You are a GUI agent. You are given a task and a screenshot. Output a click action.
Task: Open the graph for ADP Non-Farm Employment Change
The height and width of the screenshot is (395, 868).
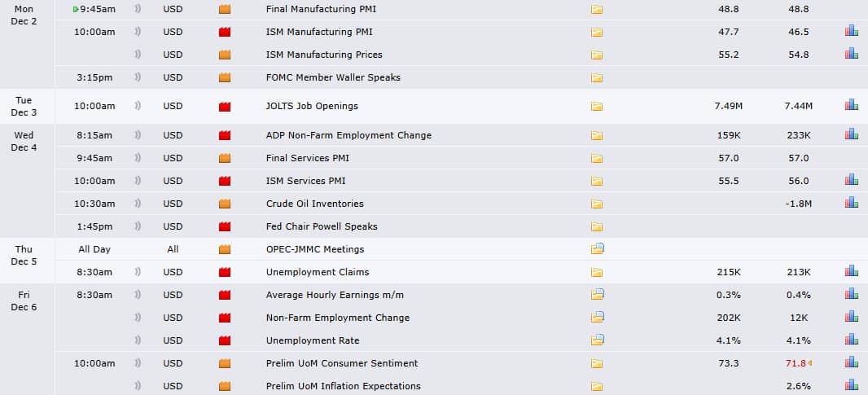pyautogui.click(x=852, y=135)
